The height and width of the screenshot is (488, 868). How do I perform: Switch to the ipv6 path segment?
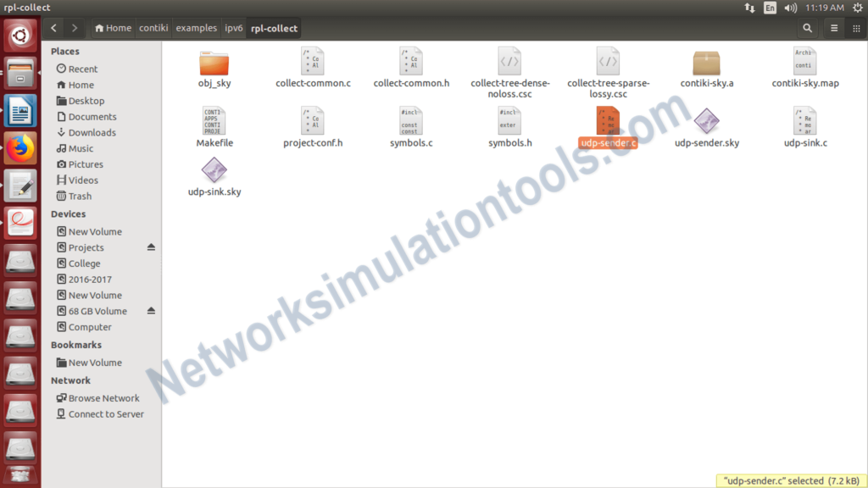pyautogui.click(x=234, y=27)
